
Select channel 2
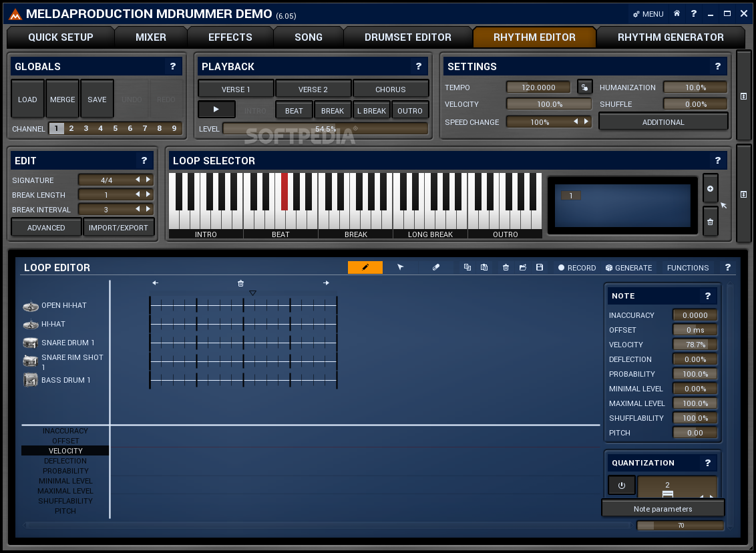71,128
